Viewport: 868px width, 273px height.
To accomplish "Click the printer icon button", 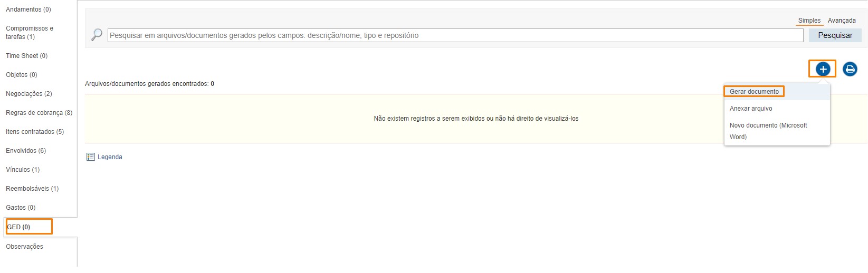I will [850, 69].
